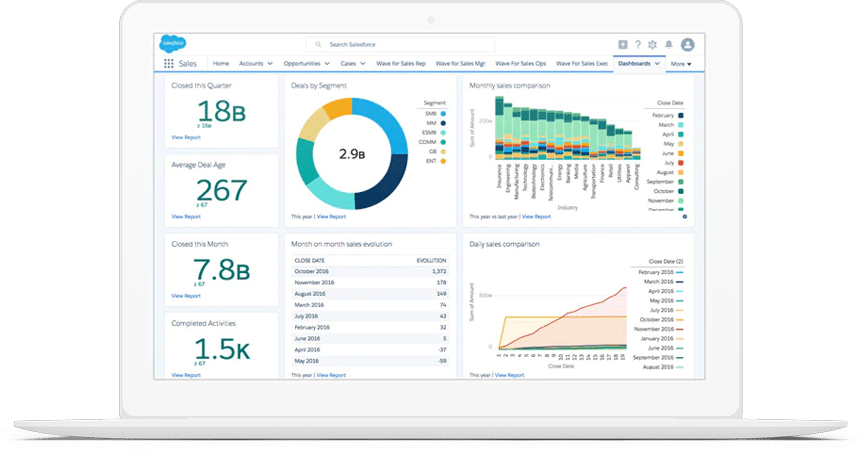862x450 pixels.
Task: Click the 1.5K Completed Activities value
Action: click(x=222, y=349)
